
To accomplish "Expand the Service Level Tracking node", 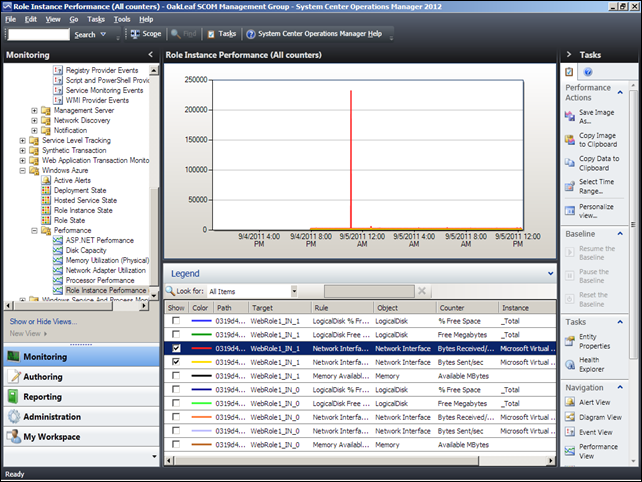I will (23, 140).
